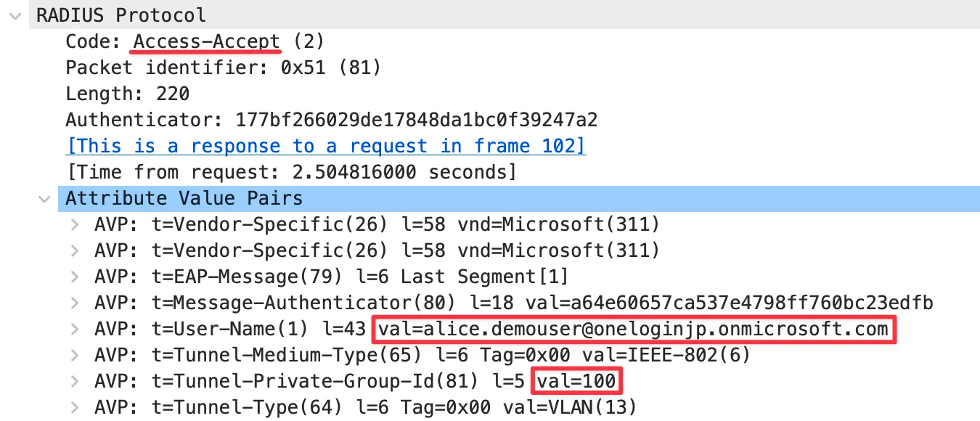Expand the second Vendor-Specific Microsoft AVP

tap(75, 250)
